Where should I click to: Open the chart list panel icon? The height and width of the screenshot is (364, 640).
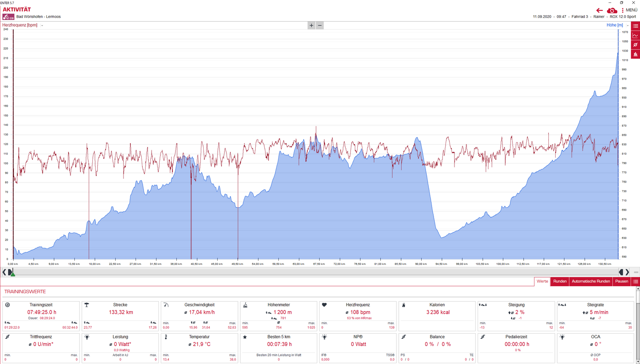click(635, 26)
